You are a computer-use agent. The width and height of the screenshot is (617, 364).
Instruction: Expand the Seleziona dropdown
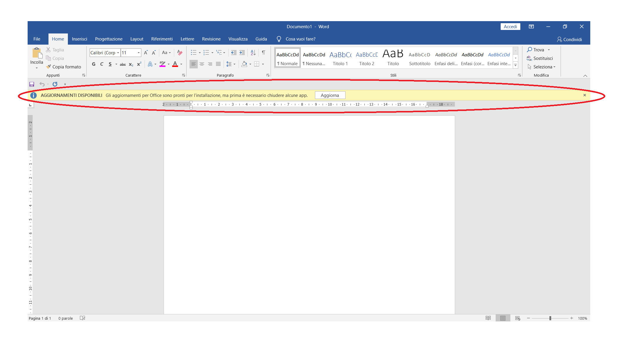(x=554, y=67)
